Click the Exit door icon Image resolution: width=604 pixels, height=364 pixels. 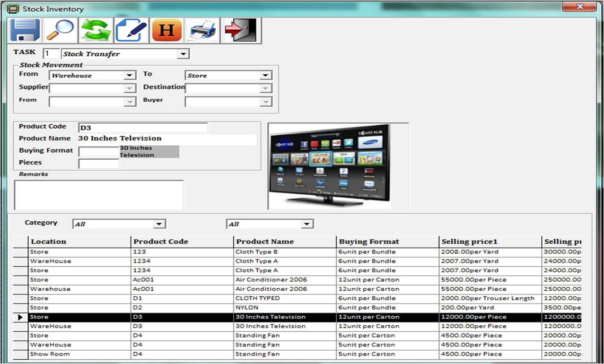pos(240,31)
